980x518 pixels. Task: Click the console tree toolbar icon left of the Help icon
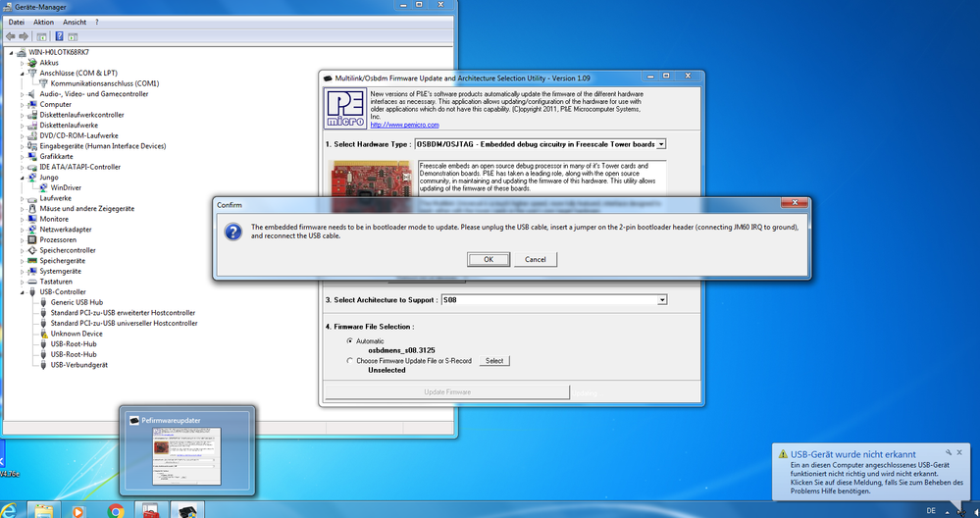pos(42,36)
